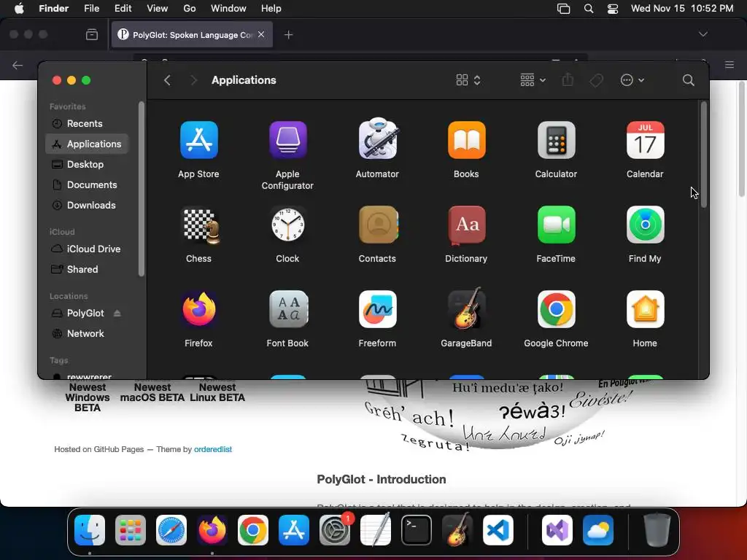Screen dimensions: 747x560
Task: Open the Trash in the Dock
Action: 657,529
